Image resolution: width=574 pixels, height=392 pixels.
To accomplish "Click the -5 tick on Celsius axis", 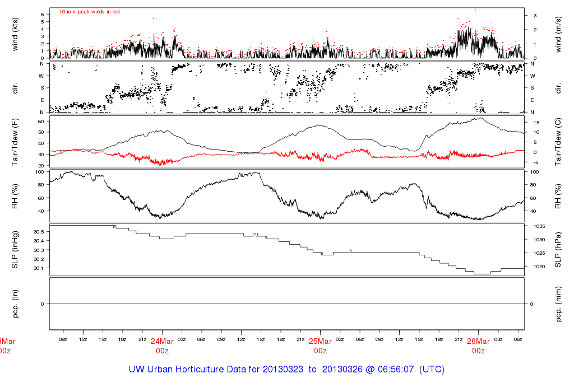I will coord(535,162).
